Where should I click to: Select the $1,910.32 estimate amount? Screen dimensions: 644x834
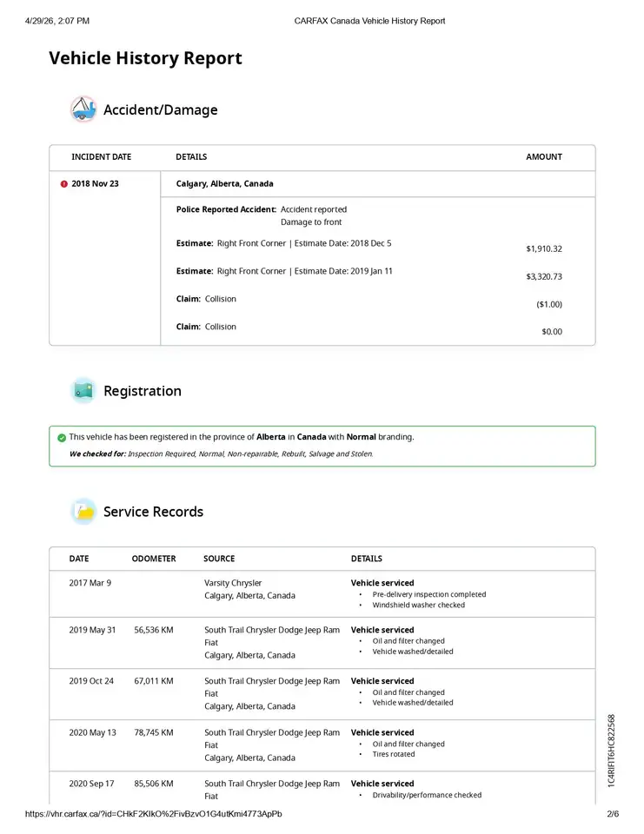pos(544,249)
